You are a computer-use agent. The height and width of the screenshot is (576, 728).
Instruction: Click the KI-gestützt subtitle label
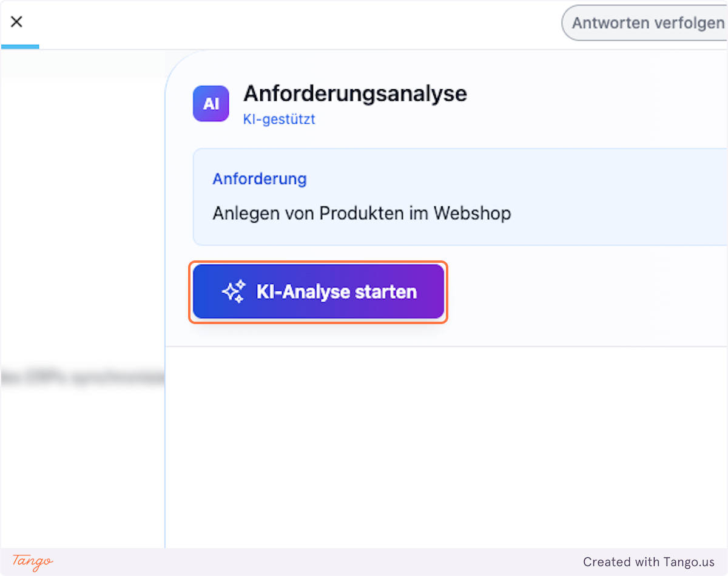pyautogui.click(x=279, y=119)
